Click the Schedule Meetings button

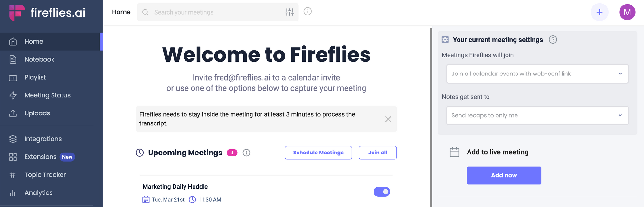pyautogui.click(x=318, y=153)
